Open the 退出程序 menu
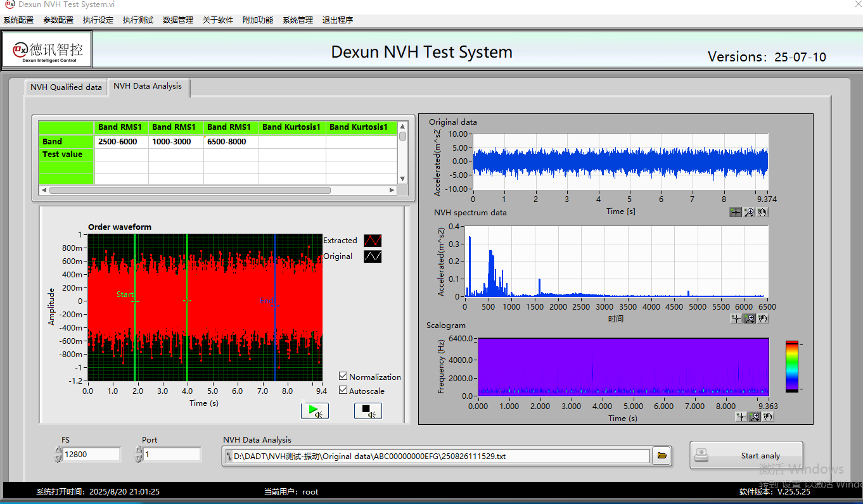 point(337,20)
